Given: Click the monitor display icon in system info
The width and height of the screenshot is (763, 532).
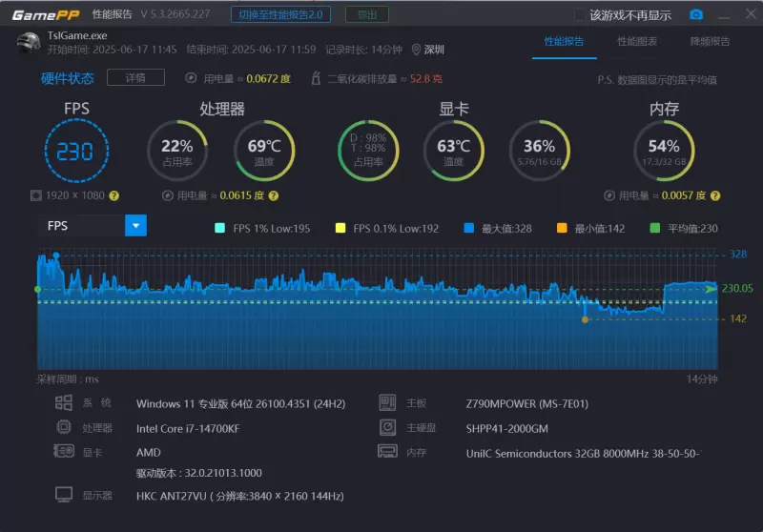Looking at the screenshot, I should pos(64,495).
